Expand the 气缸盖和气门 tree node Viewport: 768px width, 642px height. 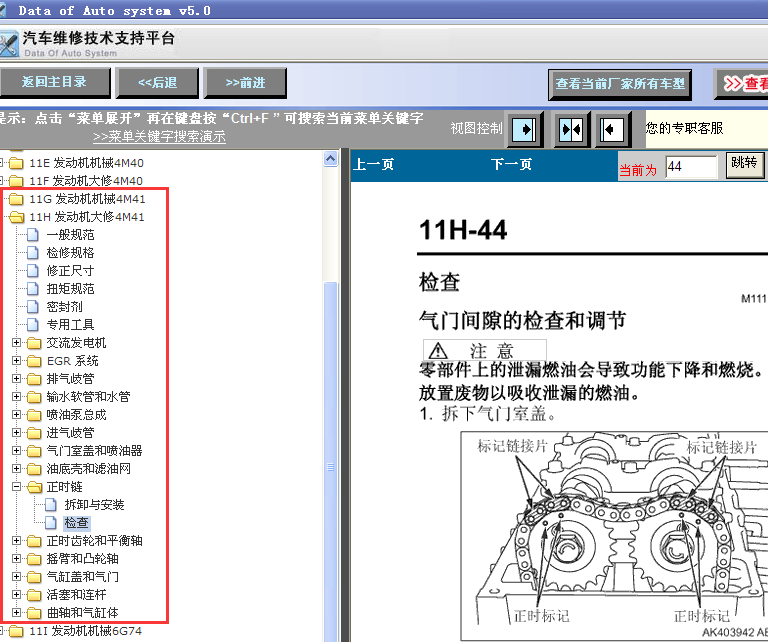[x=16, y=577]
